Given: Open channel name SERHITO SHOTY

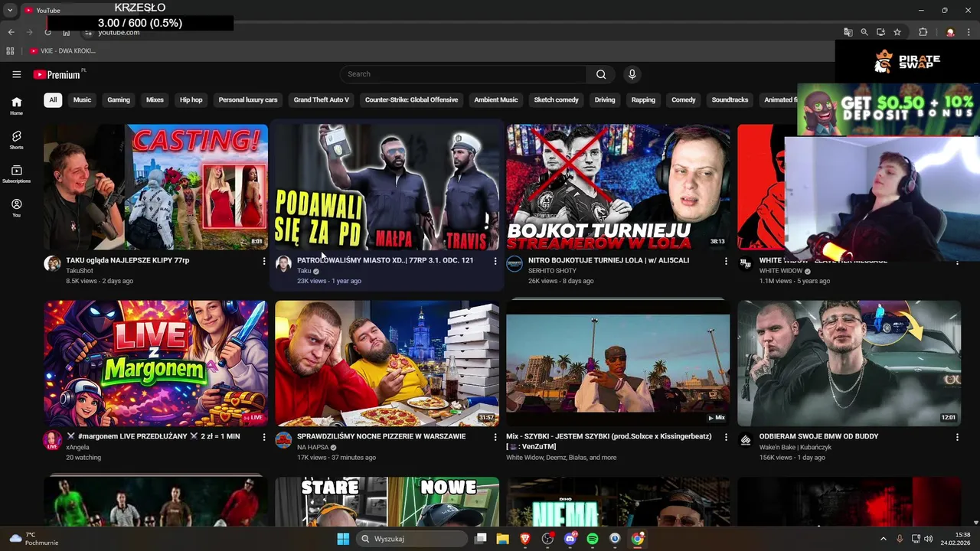Looking at the screenshot, I should tap(552, 271).
